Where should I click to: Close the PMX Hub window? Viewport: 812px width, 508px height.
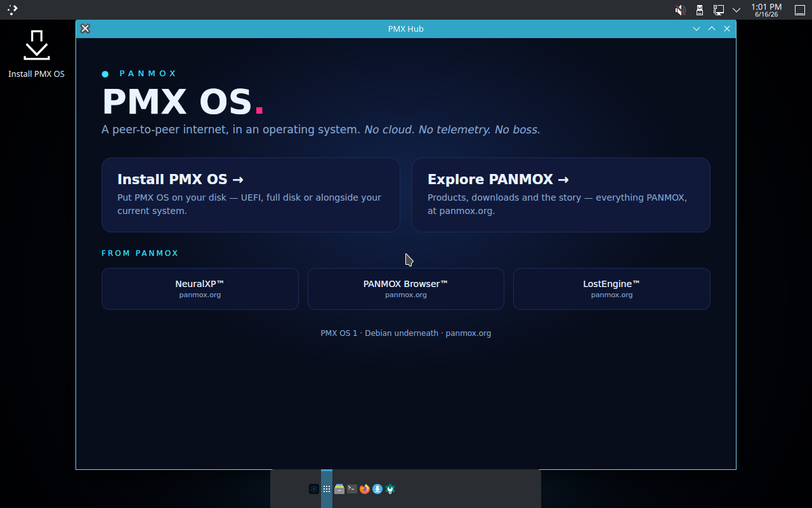[727, 29]
